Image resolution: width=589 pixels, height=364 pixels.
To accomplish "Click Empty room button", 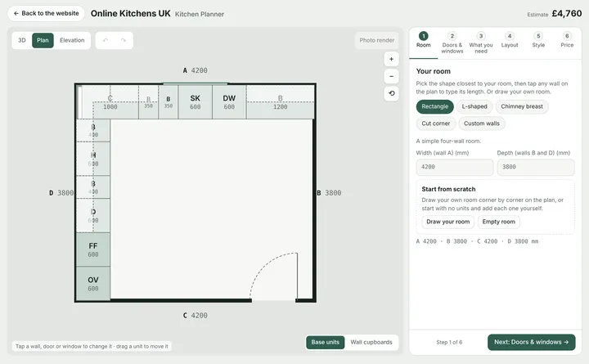I will (x=499, y=222).
